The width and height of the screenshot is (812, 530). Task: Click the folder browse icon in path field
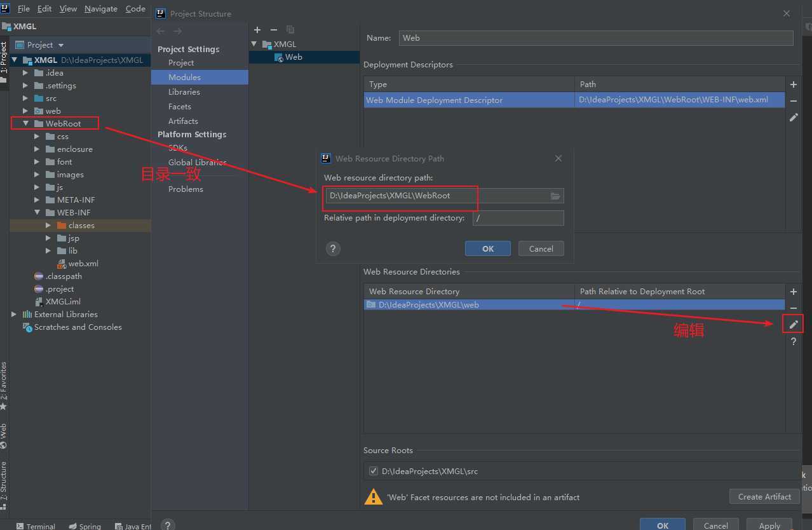[x=555, y=196]
